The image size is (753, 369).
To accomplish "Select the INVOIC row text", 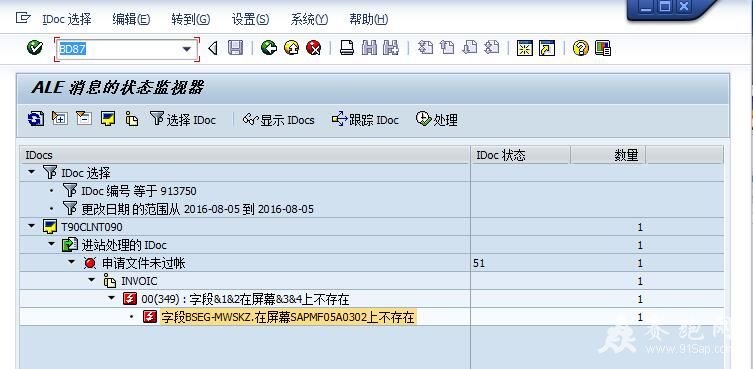I will [x=139, y=281].
